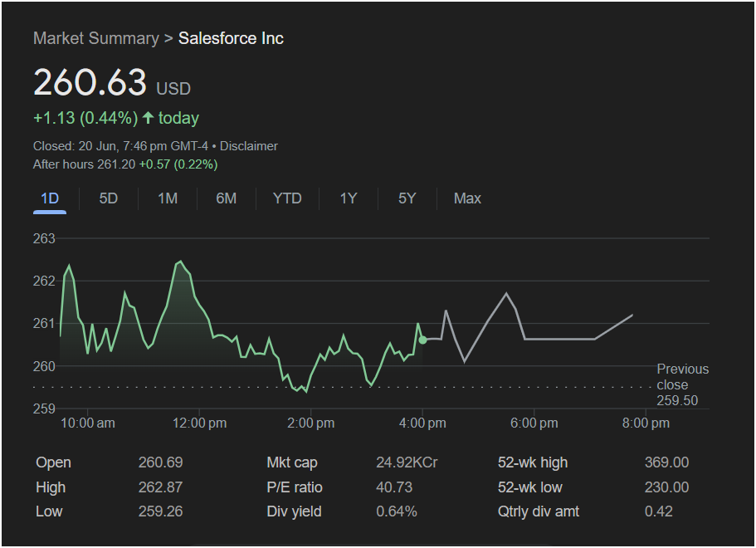Click the P/E ratio label
756x548 pixels.
click(295, 487)
